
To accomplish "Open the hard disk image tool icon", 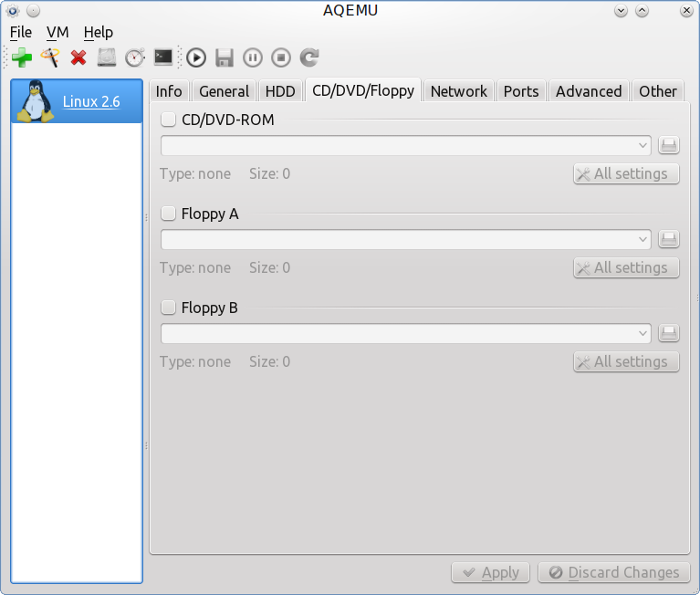I will coord(107,57).
